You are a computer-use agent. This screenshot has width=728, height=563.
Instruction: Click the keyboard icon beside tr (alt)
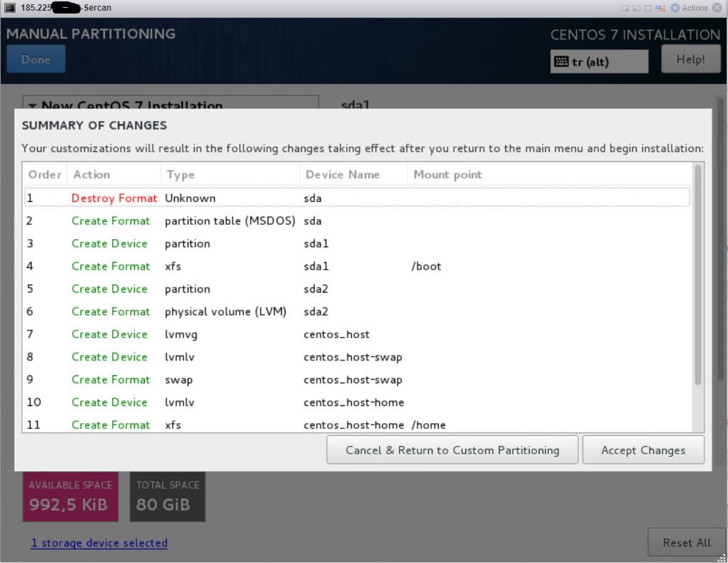[561, 61]
